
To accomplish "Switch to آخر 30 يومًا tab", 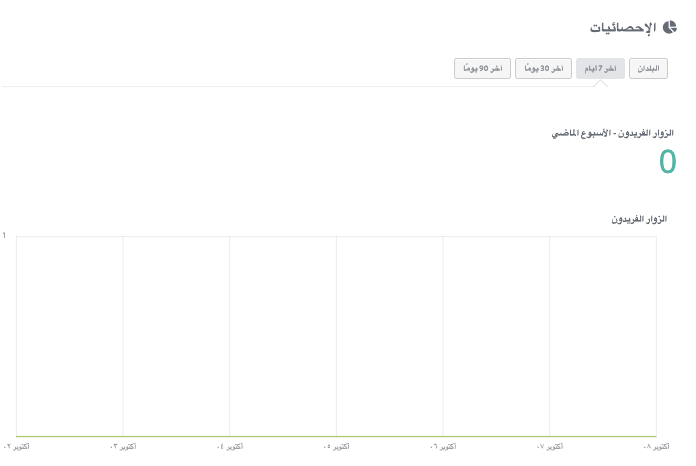I will click(x=541, y=68).
